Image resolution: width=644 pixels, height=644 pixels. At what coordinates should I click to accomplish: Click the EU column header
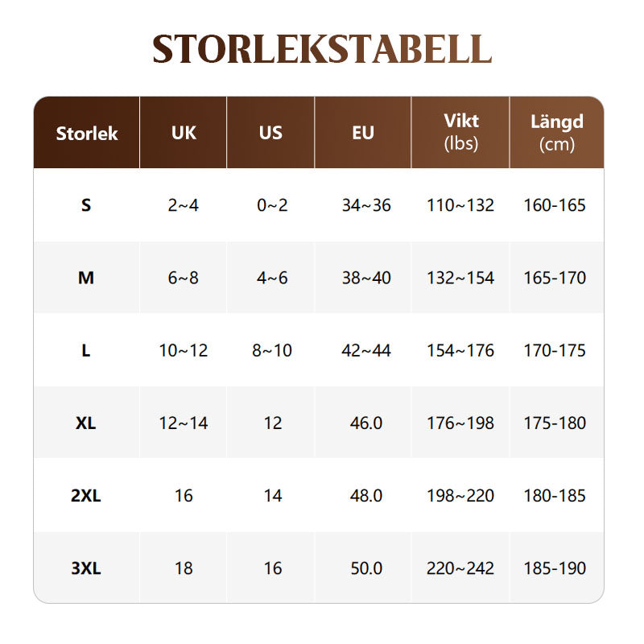click(x=363, y=133)
